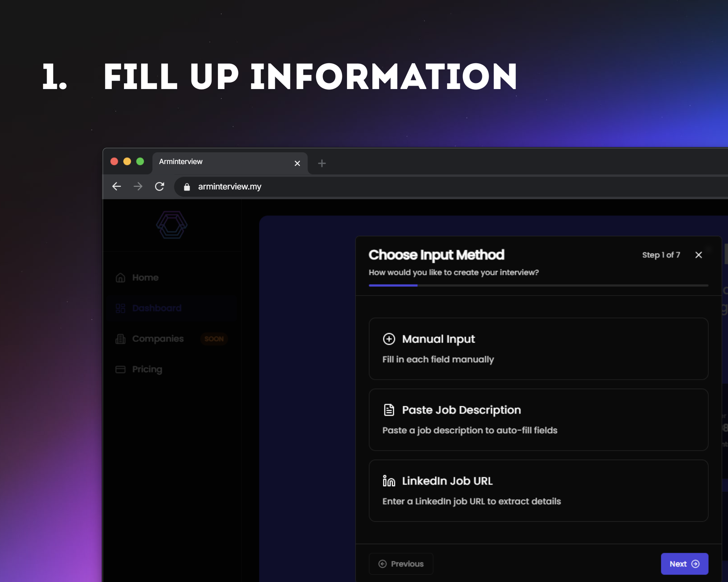The image size is (728, 582).
Task: Click the hexagon app logo
Action: pyautogui.click(x=172, y=225)
